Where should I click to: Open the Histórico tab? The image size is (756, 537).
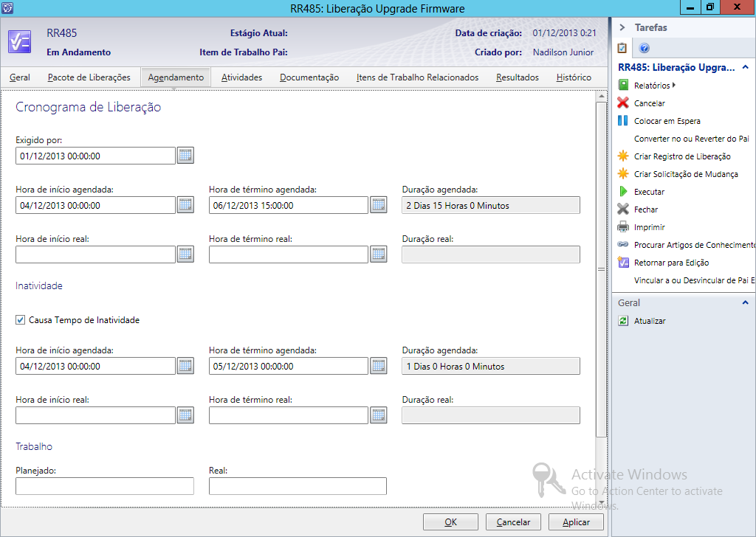pyautogui.click(x=574, y=77)
